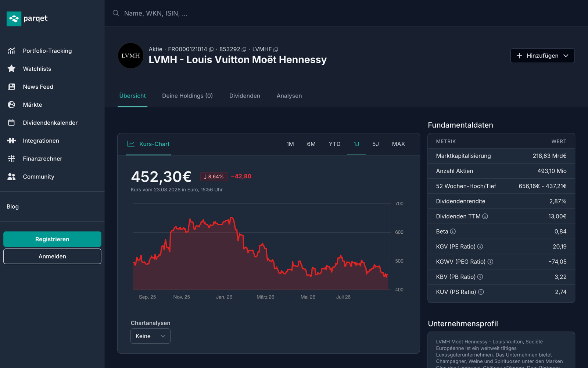Open the Blog link
This screenshot has height=368, width=588.
pos(12,206)
